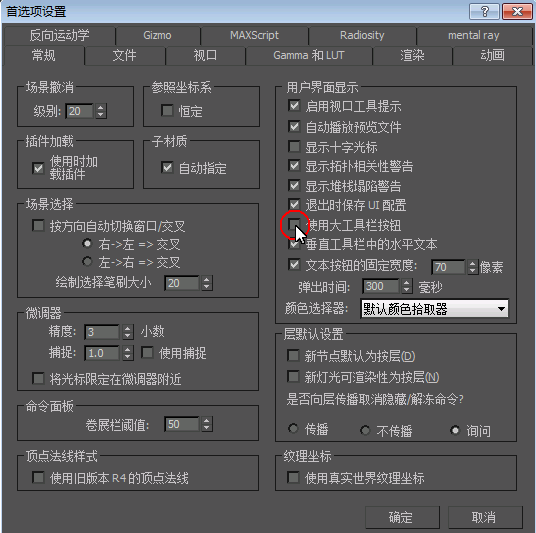Click the 精度 value input field
The image size is (536, 533).
click(x=102, y=332)
